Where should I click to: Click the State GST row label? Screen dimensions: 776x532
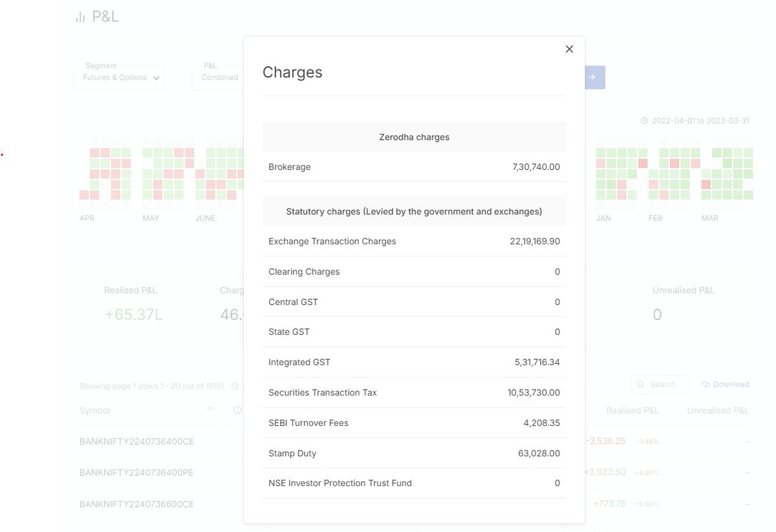pyautogui.click(x=289, y=332)
